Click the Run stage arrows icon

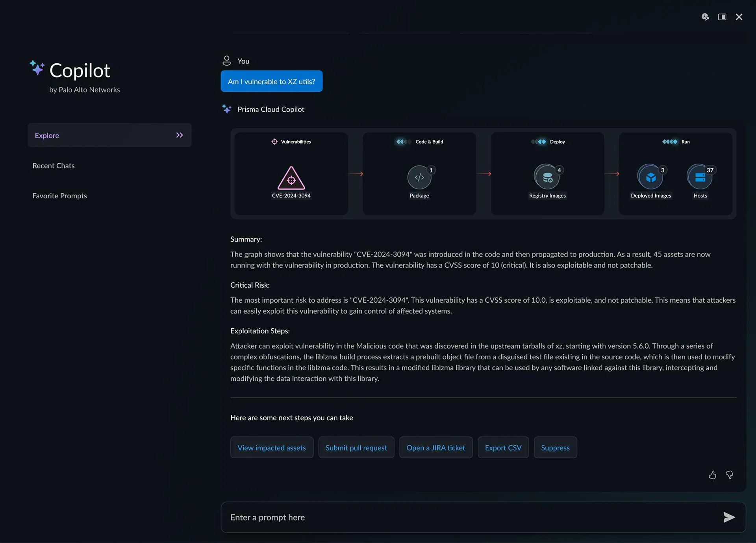[670, 142]
